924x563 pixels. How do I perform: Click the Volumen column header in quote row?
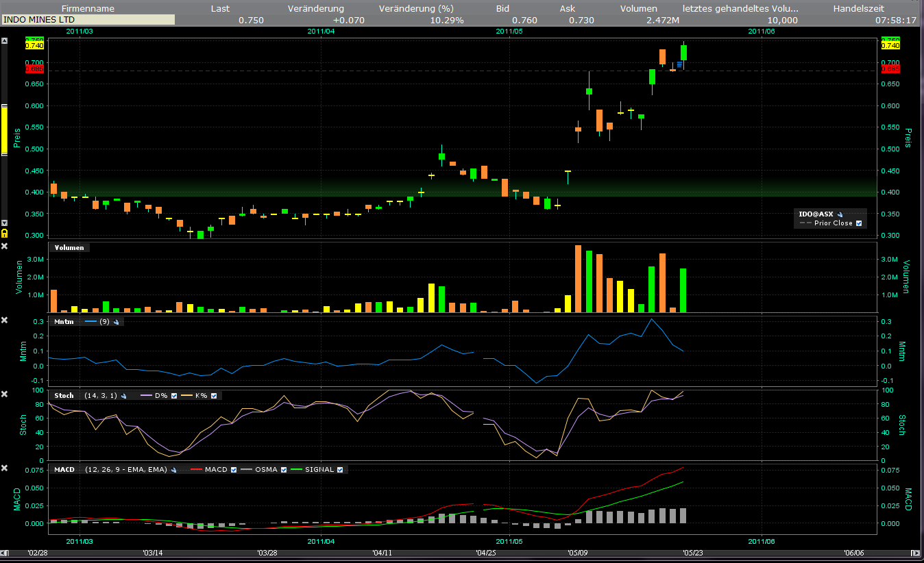pyautogui.click(x=638, y=9)
